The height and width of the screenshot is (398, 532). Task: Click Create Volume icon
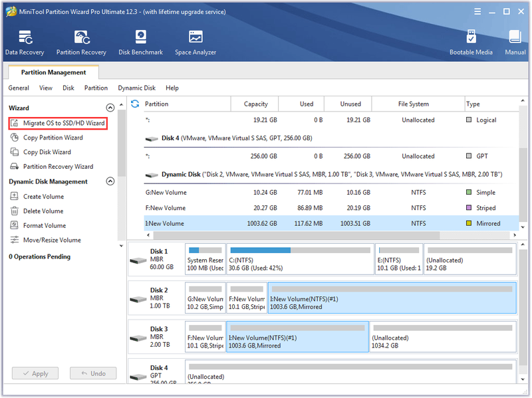point(14,196)
